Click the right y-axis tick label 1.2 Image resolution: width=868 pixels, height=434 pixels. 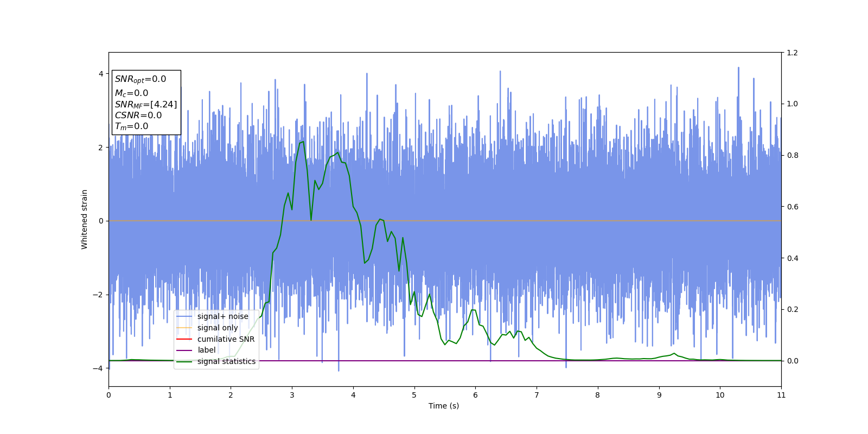point(793,53)
